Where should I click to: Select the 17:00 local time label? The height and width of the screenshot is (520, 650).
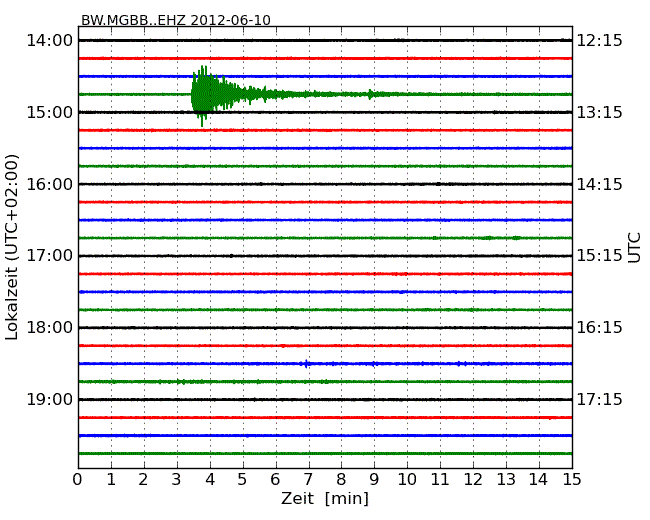click(50, 256)
